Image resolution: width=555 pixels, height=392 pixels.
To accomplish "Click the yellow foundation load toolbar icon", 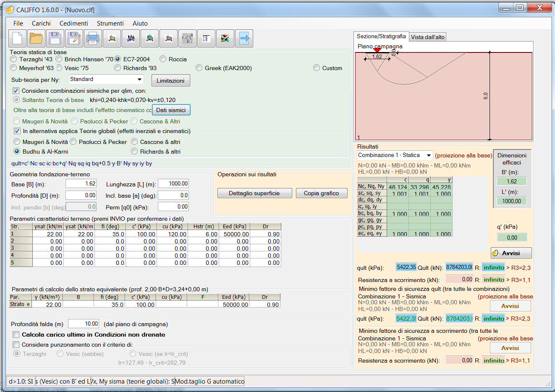I will click(x=112, y=39).
